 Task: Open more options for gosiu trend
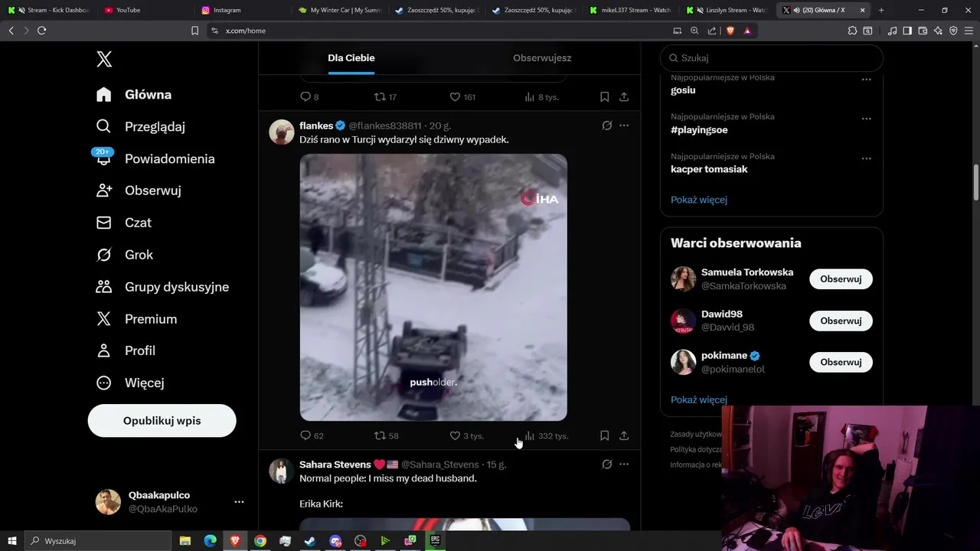pos(867,80)
